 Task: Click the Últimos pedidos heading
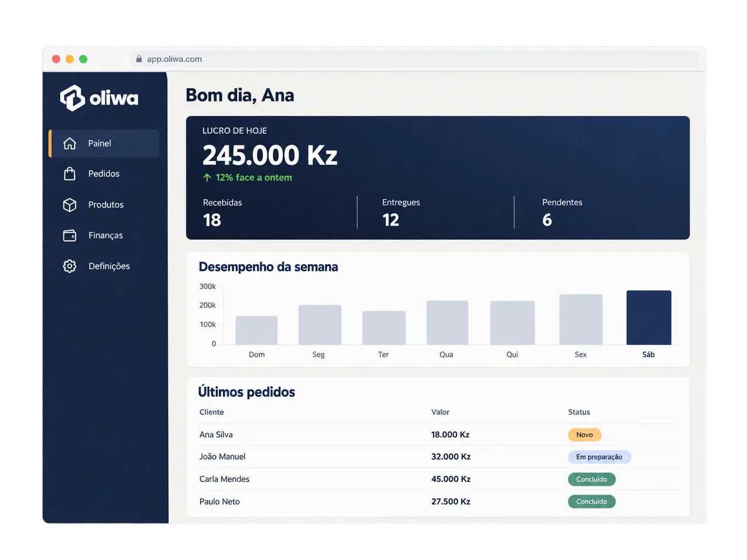(247, 392)
